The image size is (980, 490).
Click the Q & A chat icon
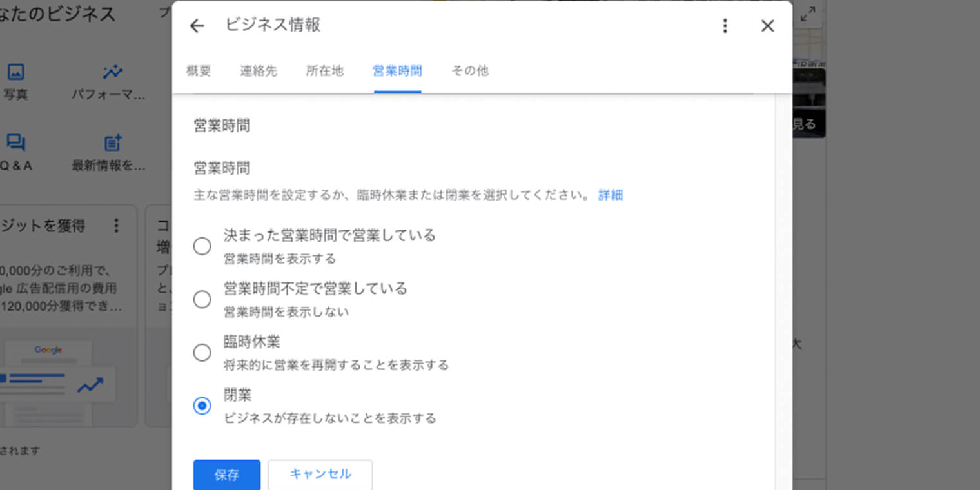click(15, 142)
